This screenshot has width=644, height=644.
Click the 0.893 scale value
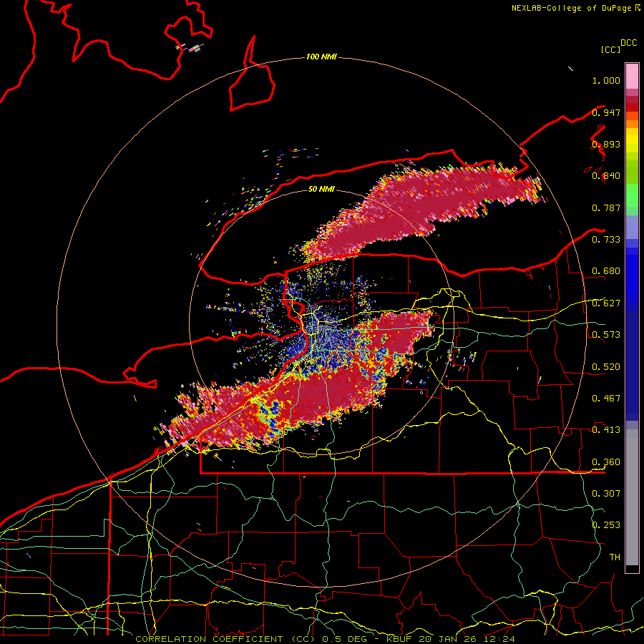tap(606, 144)
